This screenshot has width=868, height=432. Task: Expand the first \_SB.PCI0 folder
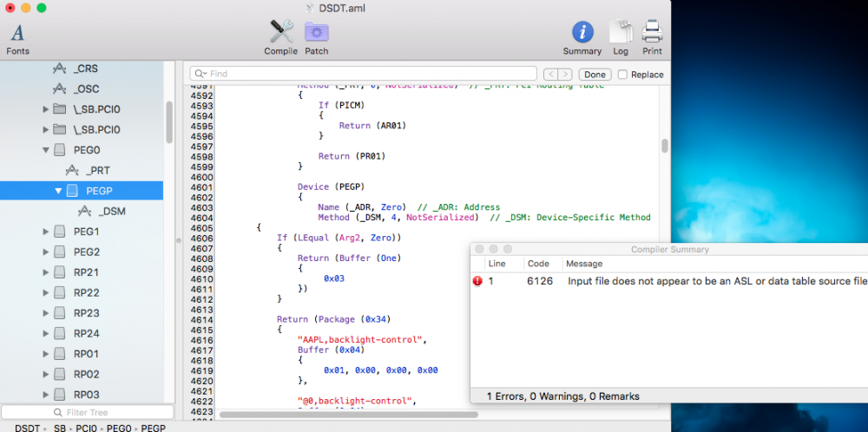click(x=46, y=109)
